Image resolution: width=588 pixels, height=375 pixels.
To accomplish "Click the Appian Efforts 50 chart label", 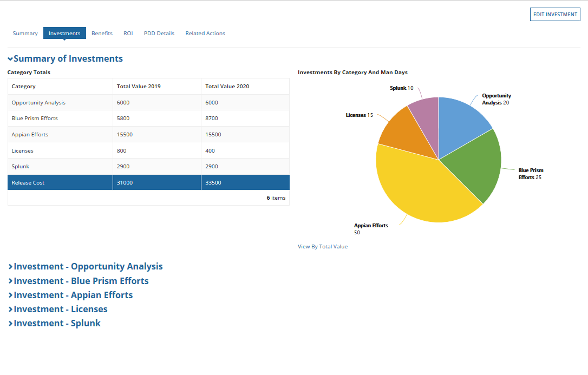I will (x=371, y=229).
